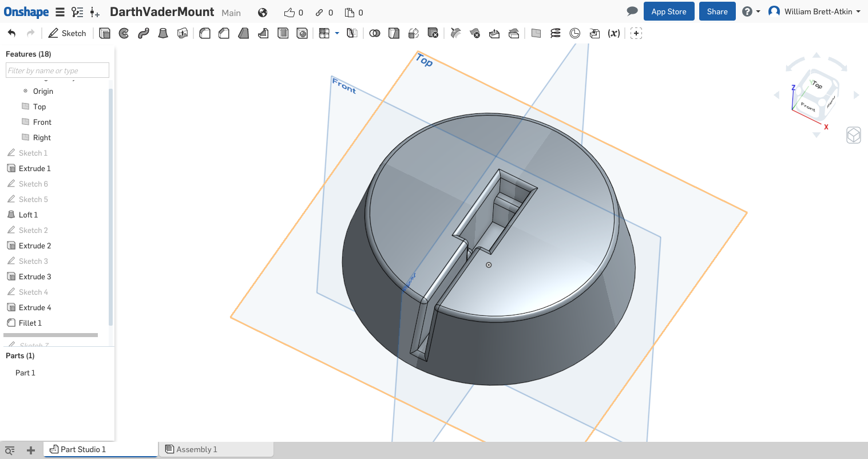Open the William Brett-Atkin user menu

(814, 11)
